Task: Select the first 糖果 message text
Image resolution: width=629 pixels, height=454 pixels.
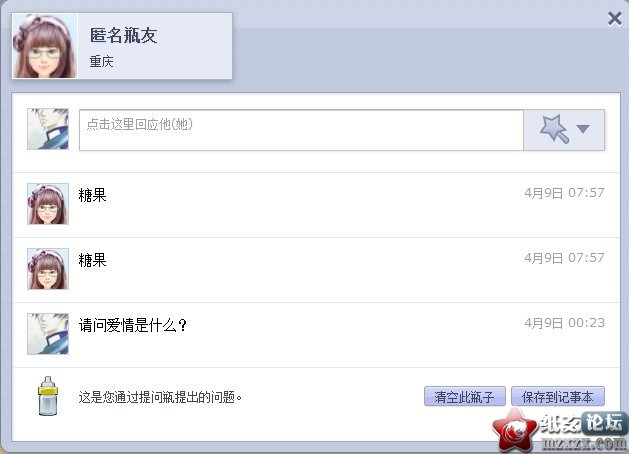Action: 93,195
